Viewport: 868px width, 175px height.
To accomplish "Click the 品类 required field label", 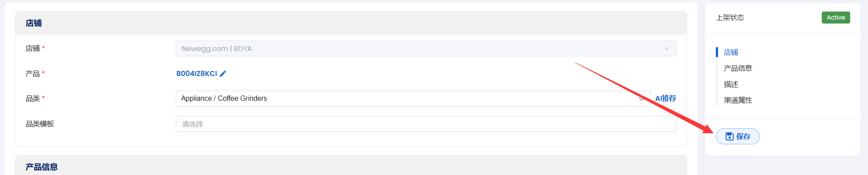I will tap(35, 99).
